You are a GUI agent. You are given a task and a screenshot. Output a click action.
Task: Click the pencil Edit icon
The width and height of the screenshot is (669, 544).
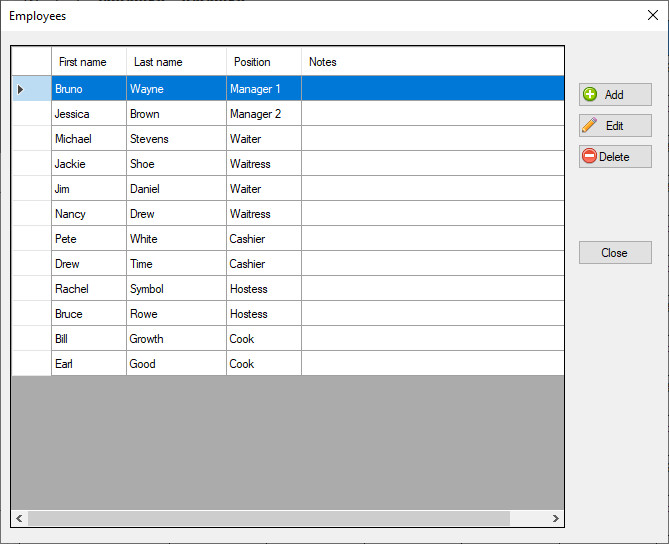click(x=590, y=125)
